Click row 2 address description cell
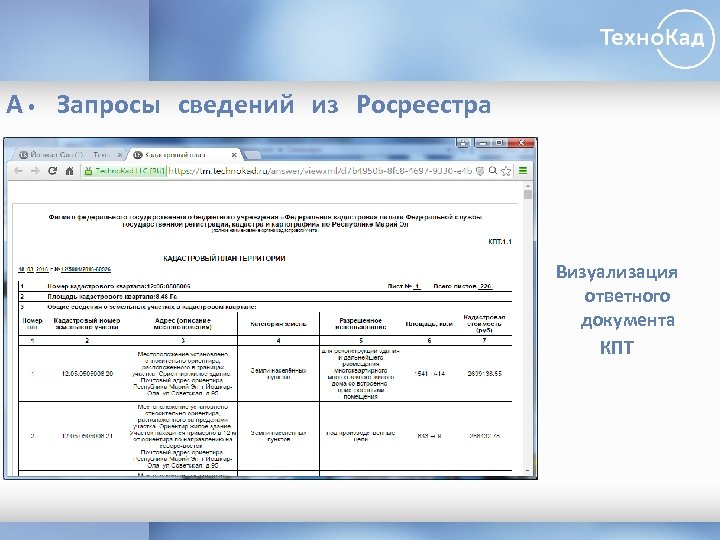720x540 pixels. coord(183,436)
